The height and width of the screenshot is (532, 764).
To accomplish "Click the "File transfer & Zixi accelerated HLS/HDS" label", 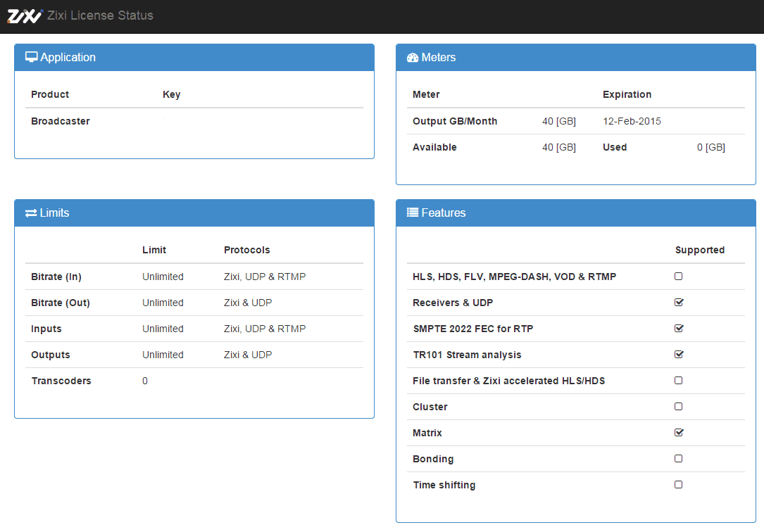I will [508, 381].
